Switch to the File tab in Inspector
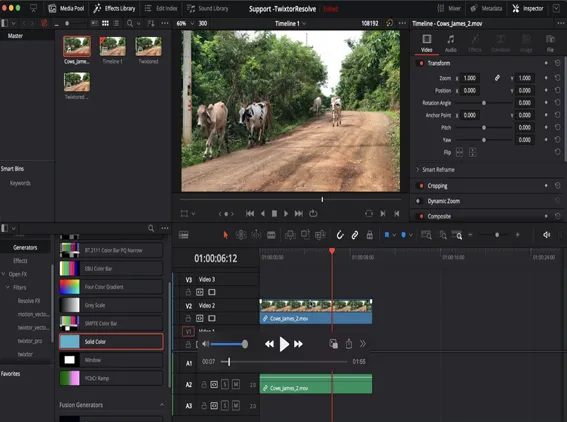Viewport: 567px width, 422px height. (550, 43)
